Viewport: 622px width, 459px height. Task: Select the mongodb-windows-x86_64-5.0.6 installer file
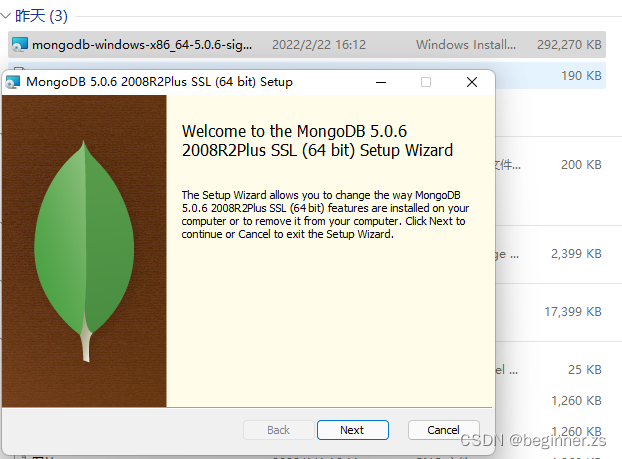click(307, 44)
